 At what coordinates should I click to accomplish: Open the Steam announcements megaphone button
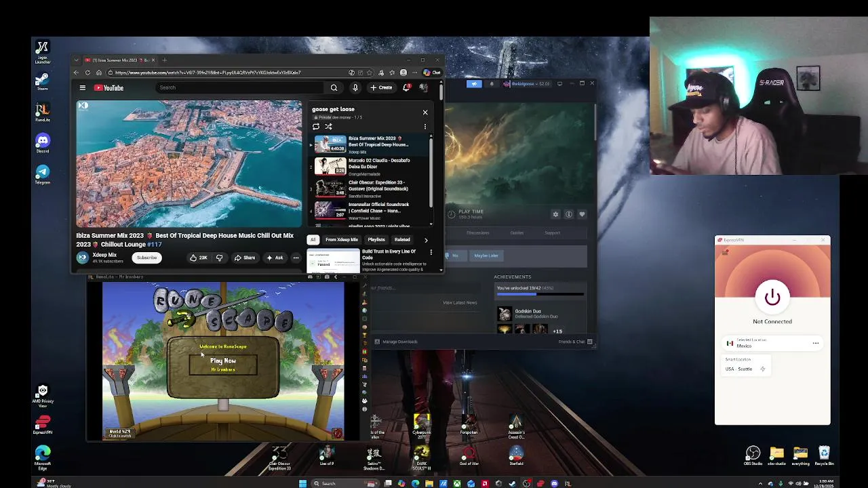(474, 83)
